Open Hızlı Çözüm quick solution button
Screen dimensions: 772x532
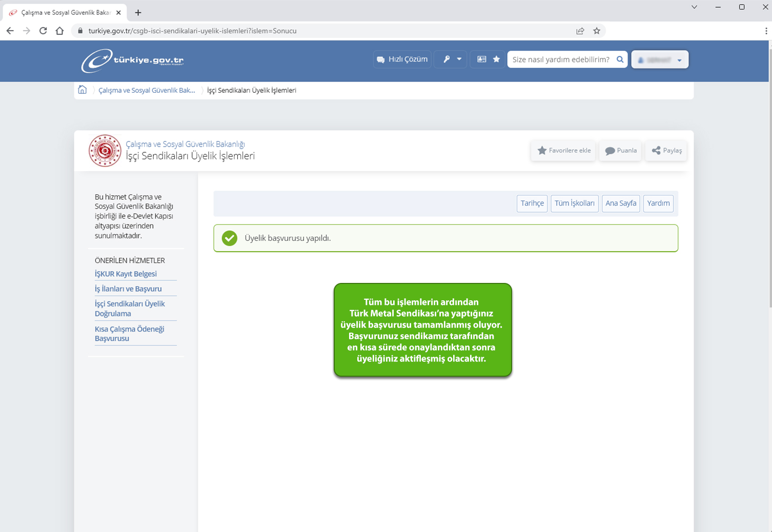pos(402,59)
